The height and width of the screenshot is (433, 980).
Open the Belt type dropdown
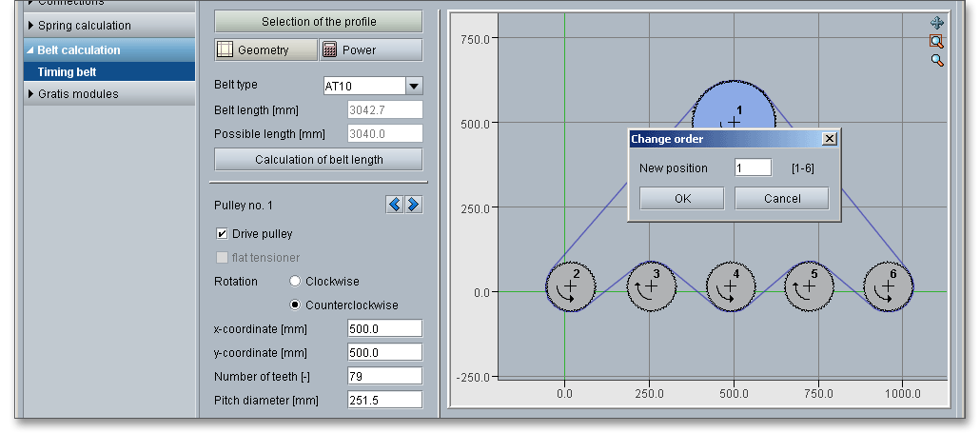[414, 87]
